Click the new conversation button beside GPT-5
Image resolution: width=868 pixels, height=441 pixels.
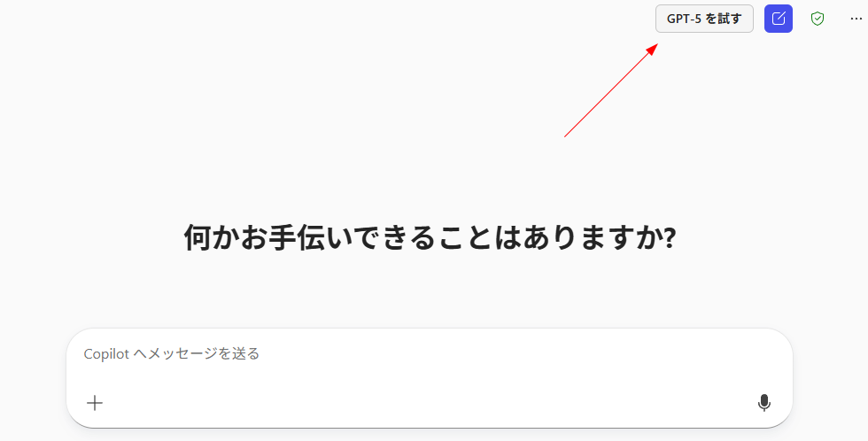(x=779, y=19)
